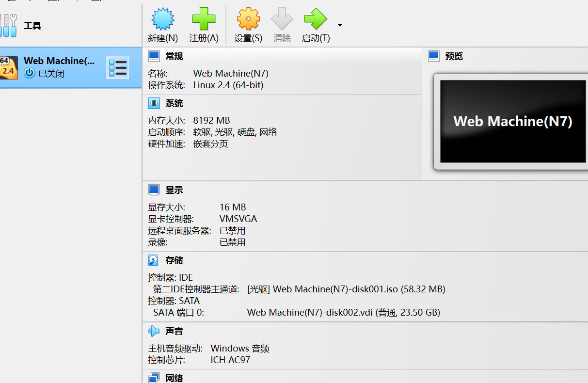Open the Storage (存储) section header
This screenshot has width=588, height=383.
(174, 260)
